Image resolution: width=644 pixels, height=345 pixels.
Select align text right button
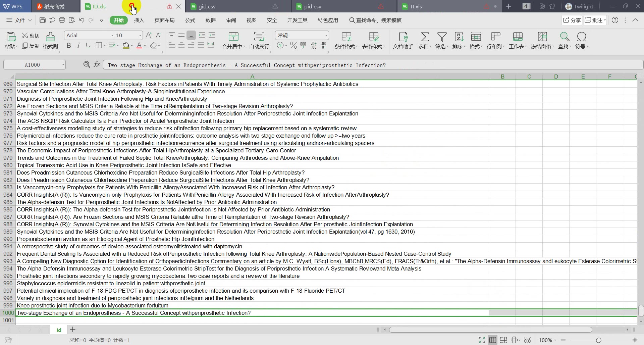[191, 45]
